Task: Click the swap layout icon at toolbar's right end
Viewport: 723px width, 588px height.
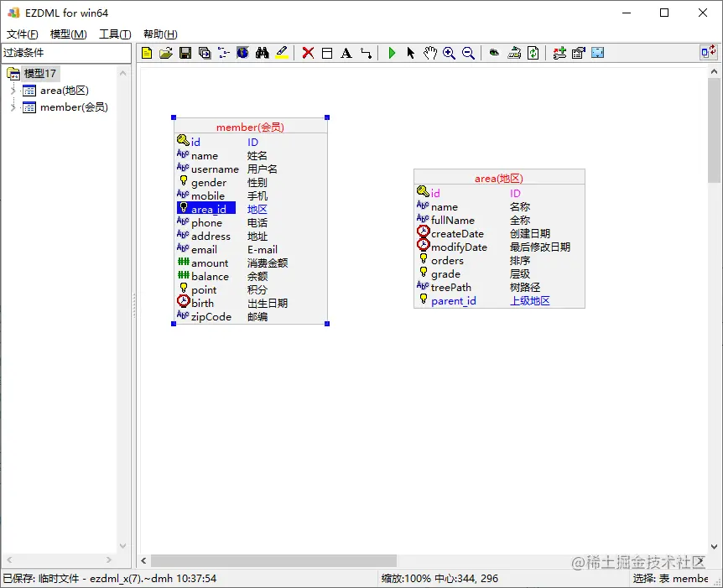Action: tap(709, 52)
